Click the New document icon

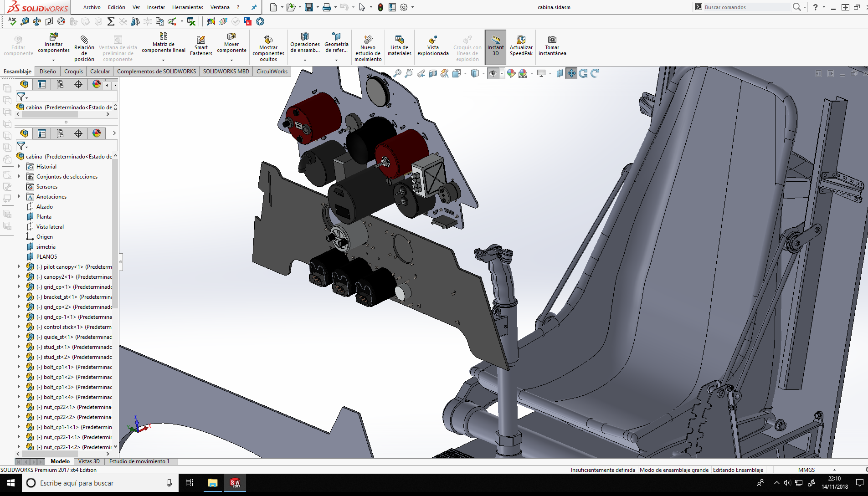pyautogui.click(x=273, y=7)
